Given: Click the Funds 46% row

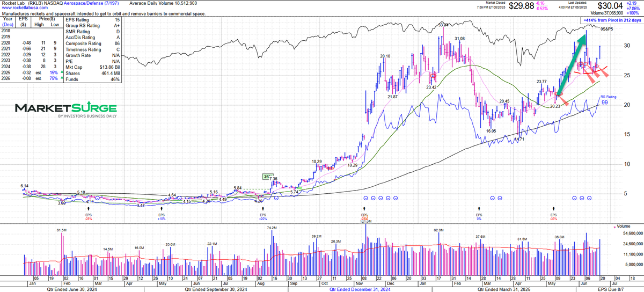Looking at the screenshot, I should (x=92, y=79).
